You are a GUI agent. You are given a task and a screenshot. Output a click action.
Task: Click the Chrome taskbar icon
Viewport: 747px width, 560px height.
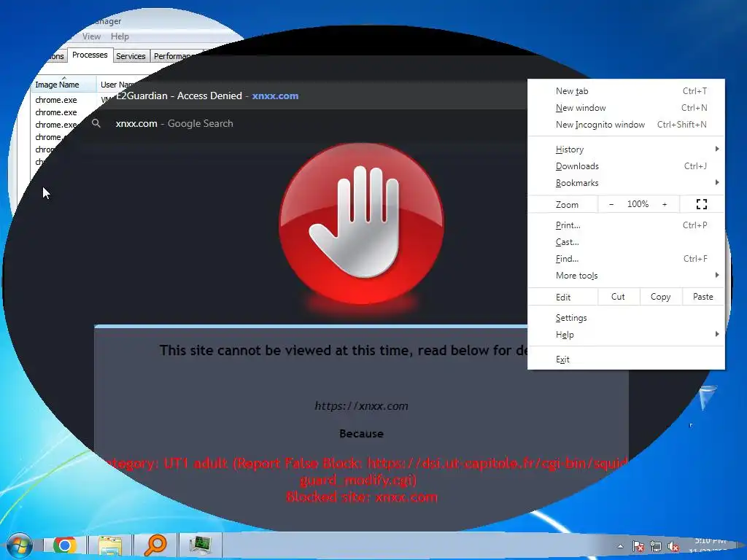[x=65, y=545]
